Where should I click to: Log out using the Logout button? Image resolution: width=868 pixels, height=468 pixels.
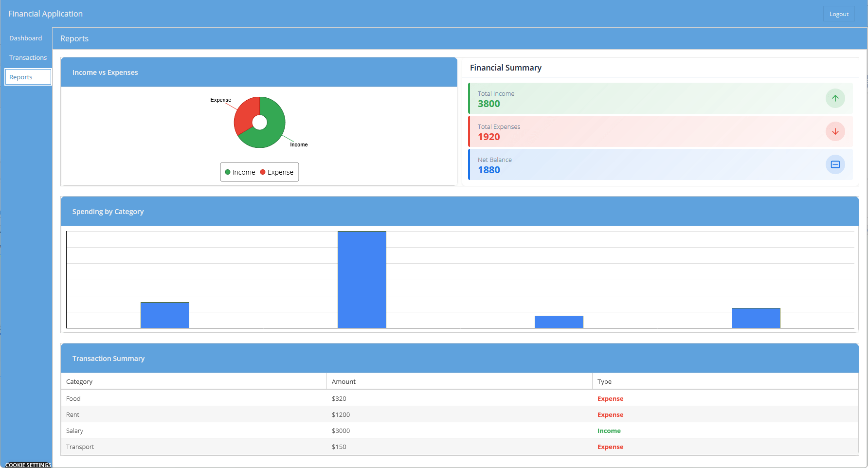pyautogui.click(x=839, y=14)
